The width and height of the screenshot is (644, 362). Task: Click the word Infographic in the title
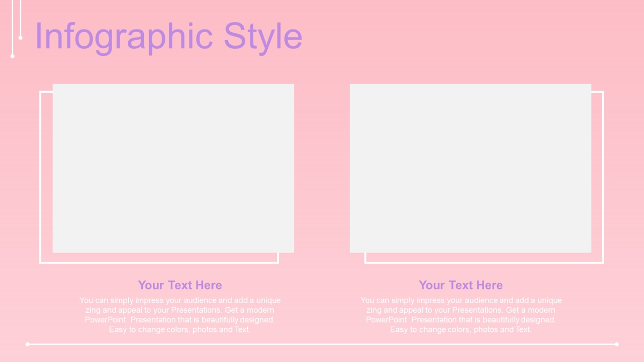[125, 36]
